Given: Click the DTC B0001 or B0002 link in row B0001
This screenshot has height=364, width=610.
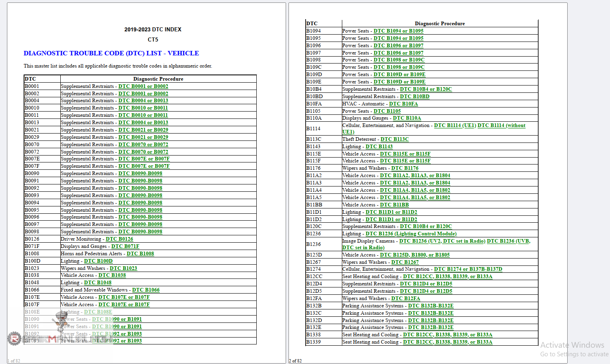Looking at the screenshot, I should [143, 86].
